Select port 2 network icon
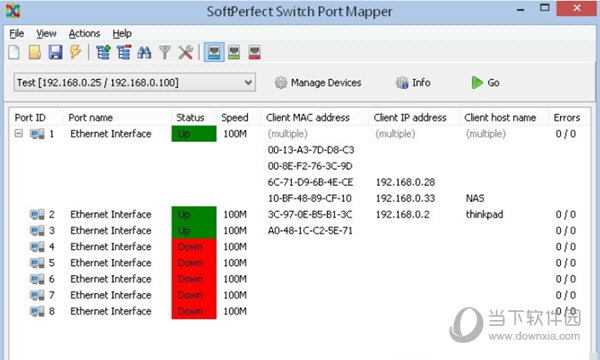Viewport: 600px width, 360px height. (x=37, y=215)
